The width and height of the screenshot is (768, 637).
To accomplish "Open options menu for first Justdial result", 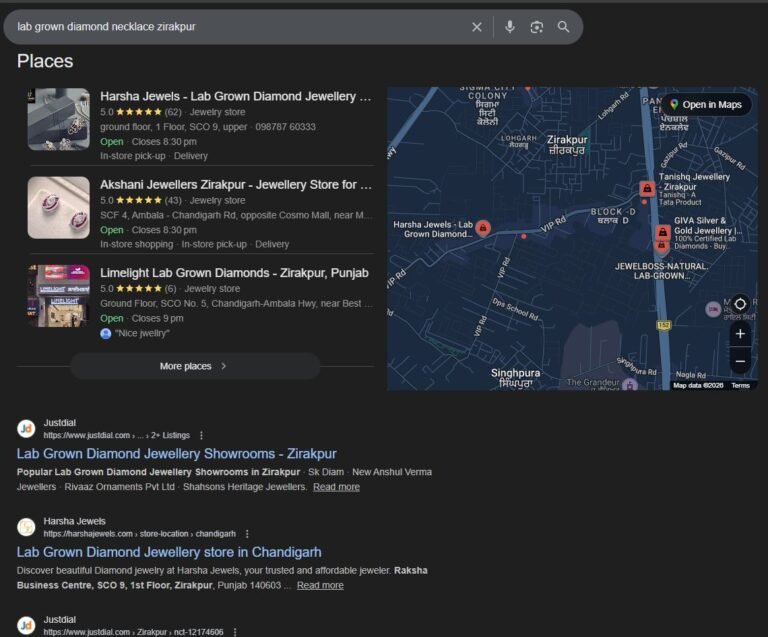I will click(201, 435).
